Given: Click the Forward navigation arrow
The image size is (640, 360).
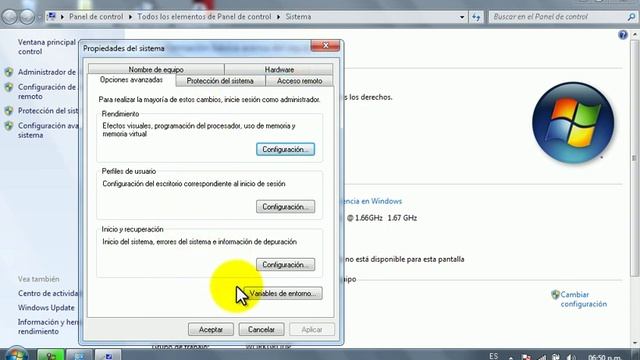Looking at the screenshot, I should tap(27, 17).
